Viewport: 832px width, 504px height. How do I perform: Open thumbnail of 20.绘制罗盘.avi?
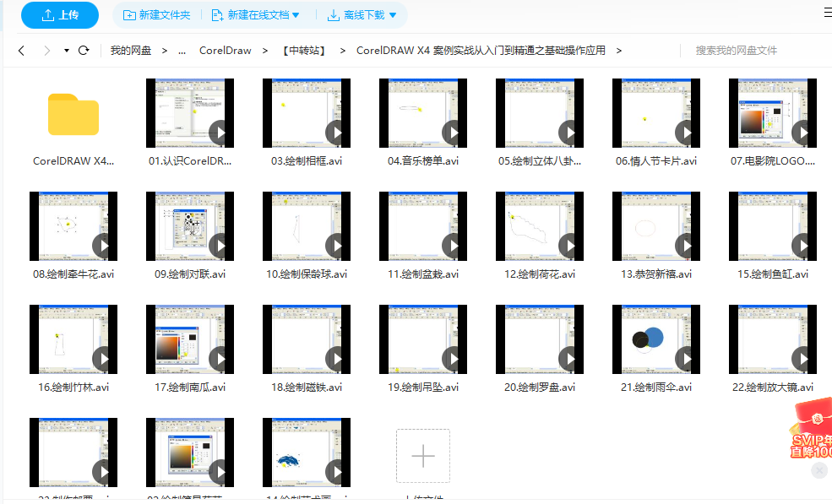click(x=540, y=339)
